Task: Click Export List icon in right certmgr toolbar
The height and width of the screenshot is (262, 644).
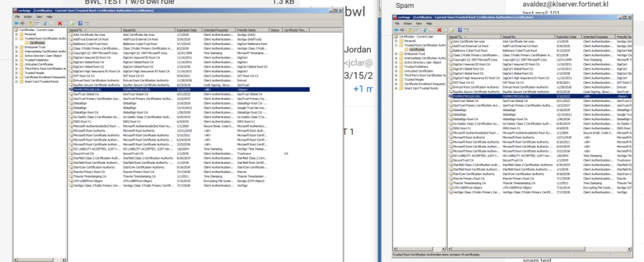Action: click(452, 30)
